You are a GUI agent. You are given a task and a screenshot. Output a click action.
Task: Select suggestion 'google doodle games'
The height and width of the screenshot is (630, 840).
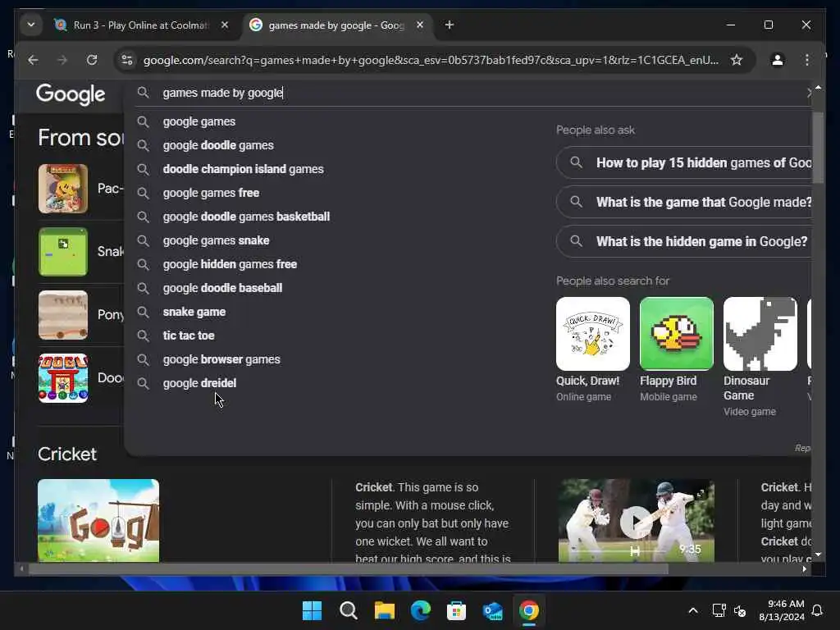pyautogui.click(x=218, y=145)
